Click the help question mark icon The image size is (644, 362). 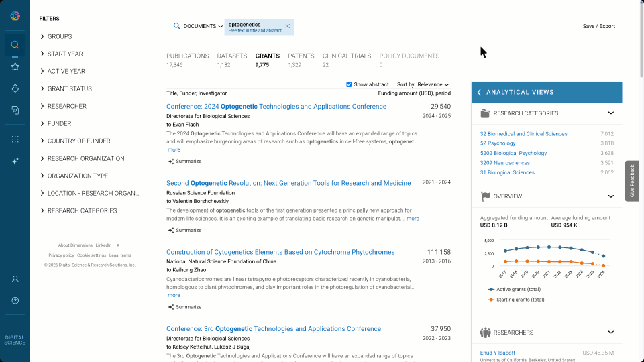[15, 300]
